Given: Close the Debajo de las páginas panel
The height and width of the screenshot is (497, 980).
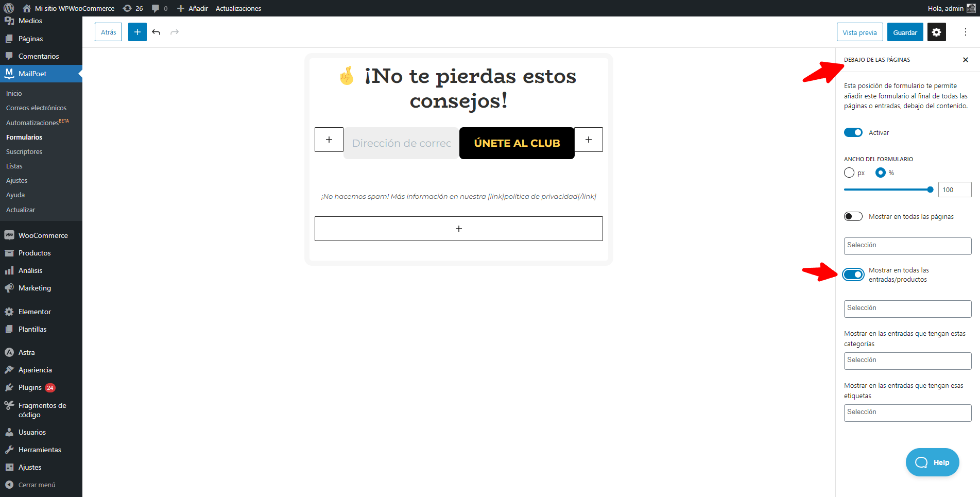Looking at the screenshot, I should (965, 60).
